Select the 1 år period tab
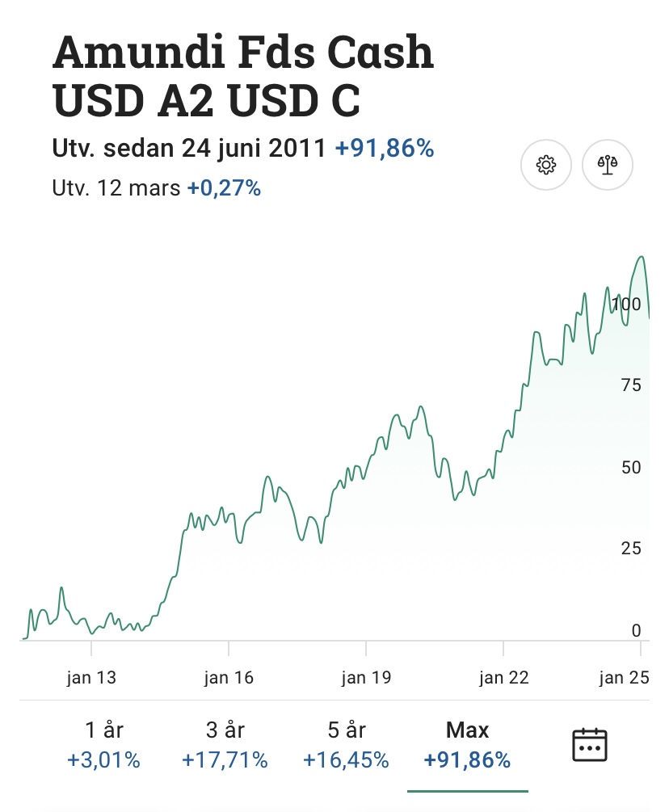Viewport: 669px width, 812px height. coord(104,745)
